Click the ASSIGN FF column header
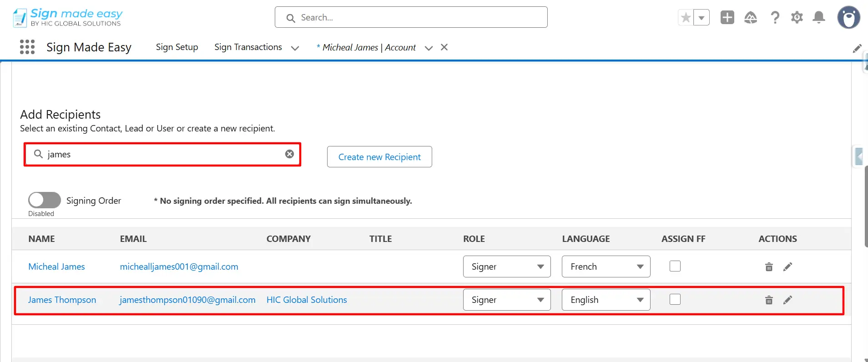The image size is (868, 362). (x=683, y=239)
